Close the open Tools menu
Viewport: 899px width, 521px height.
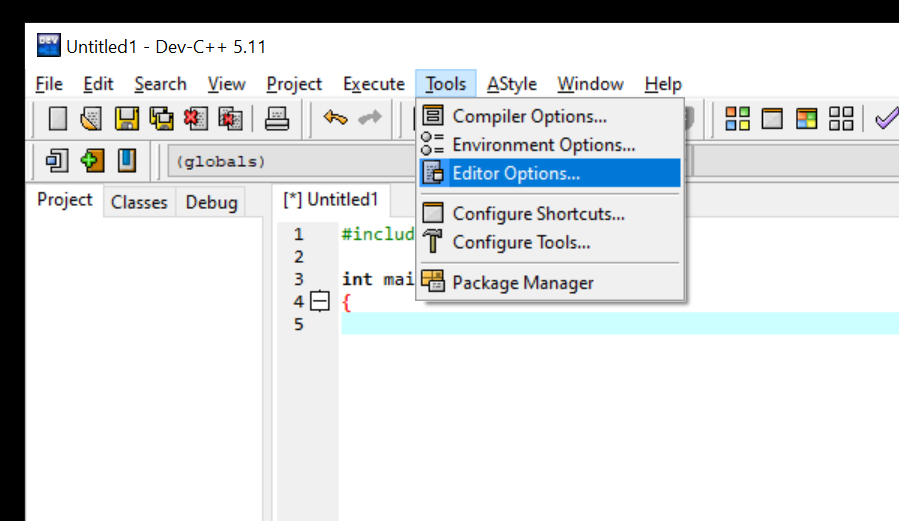pos(445,84)
